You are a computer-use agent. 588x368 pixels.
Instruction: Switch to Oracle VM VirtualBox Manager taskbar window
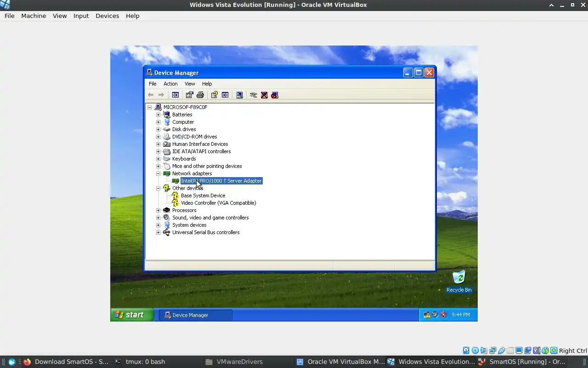tap(340, 362)
